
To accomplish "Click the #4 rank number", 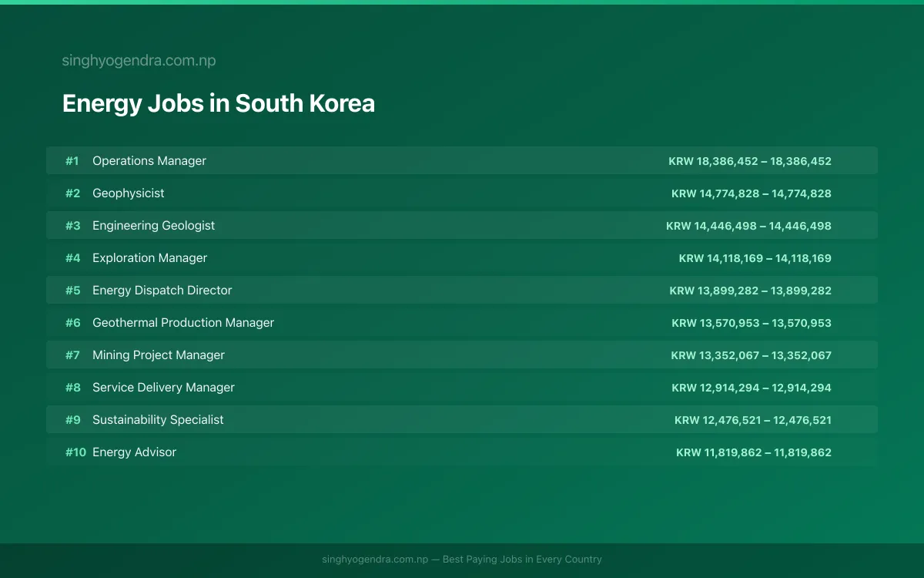I will [72, 258].
